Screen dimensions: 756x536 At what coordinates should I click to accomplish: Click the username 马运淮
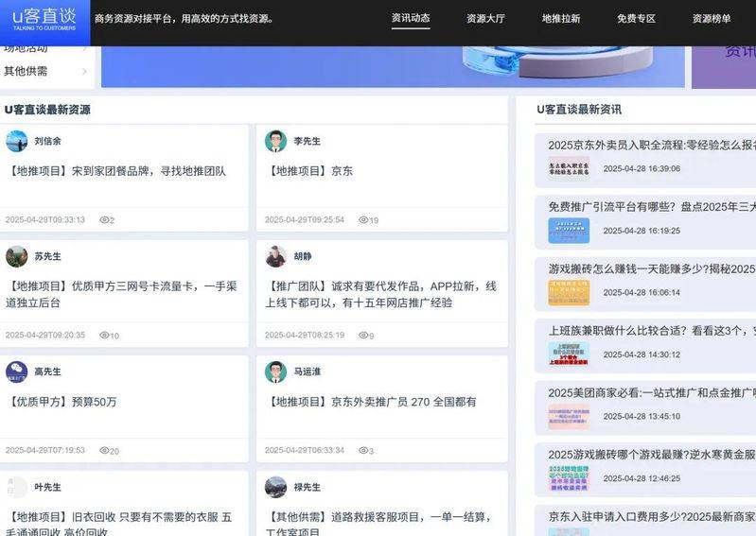pos(308,372)
